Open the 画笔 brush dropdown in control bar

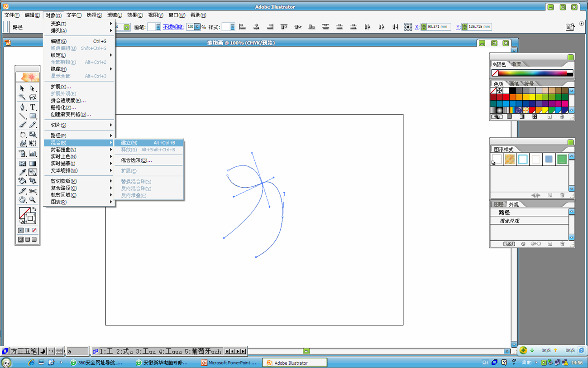click(158, 27)
